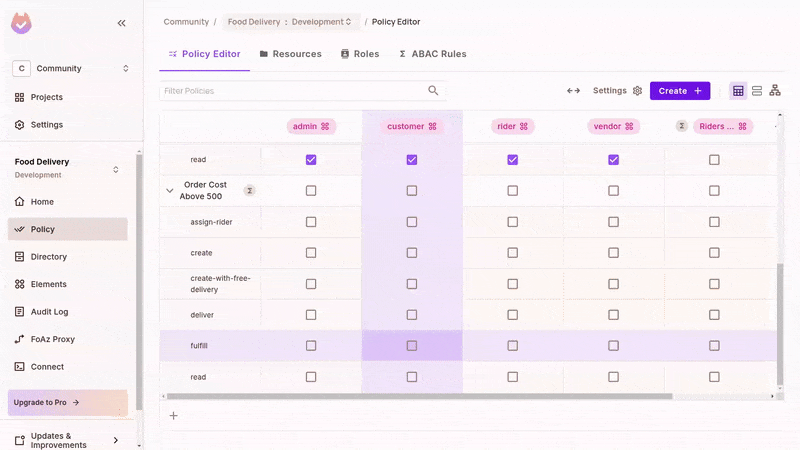
Task: Collapse the sidebar with double-chevron icon
Action: [x=121, y=22]
